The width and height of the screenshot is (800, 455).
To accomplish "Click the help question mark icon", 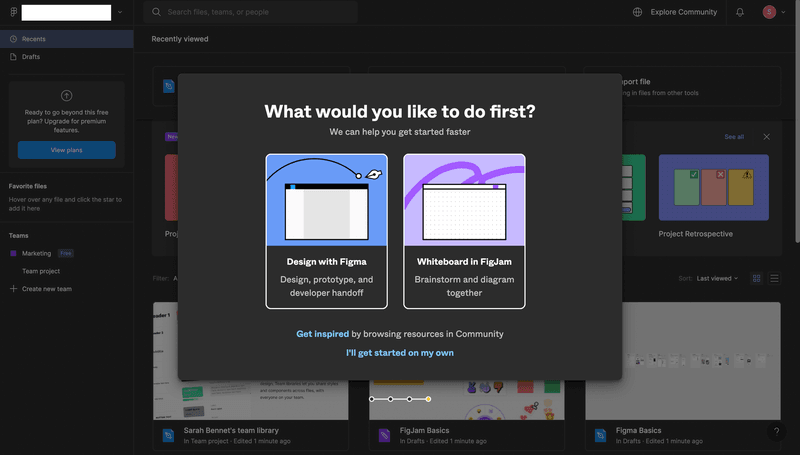I will tap(777, 432).
